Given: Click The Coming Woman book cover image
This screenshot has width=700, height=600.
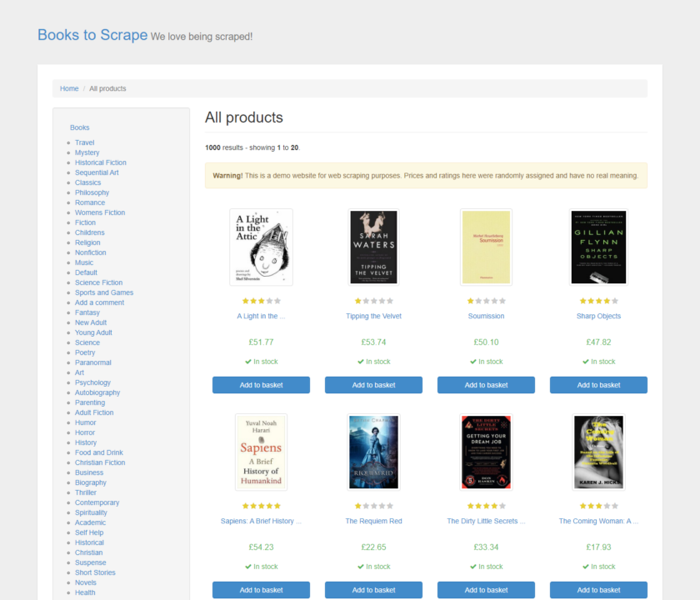Looking at the screenshot, I should pyautogui.click(x=597, y=452).
